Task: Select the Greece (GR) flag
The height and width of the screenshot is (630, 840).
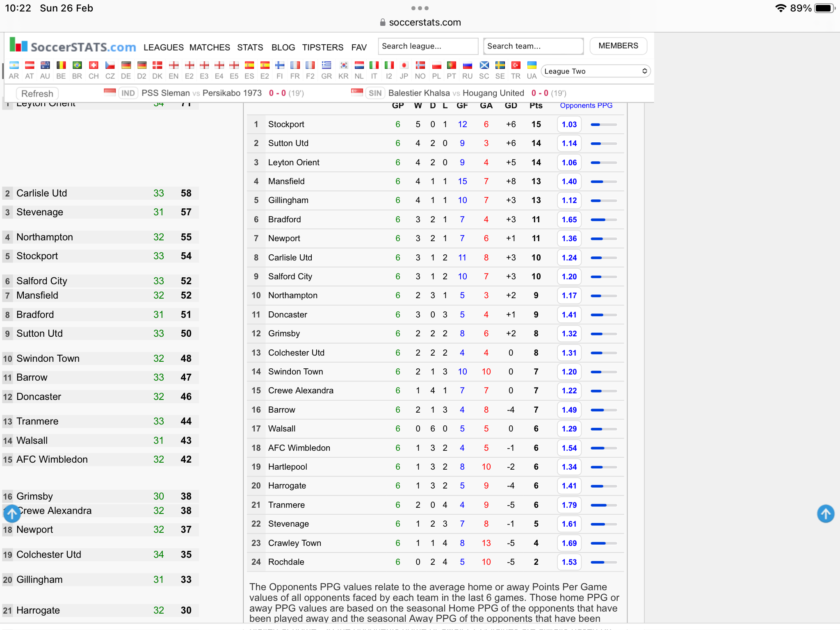Action: [x=326, y=66]
